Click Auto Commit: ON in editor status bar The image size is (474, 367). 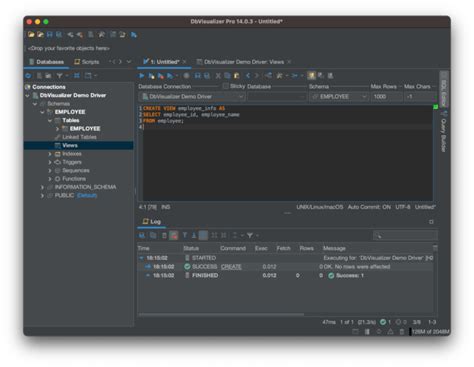click(369, 207)
